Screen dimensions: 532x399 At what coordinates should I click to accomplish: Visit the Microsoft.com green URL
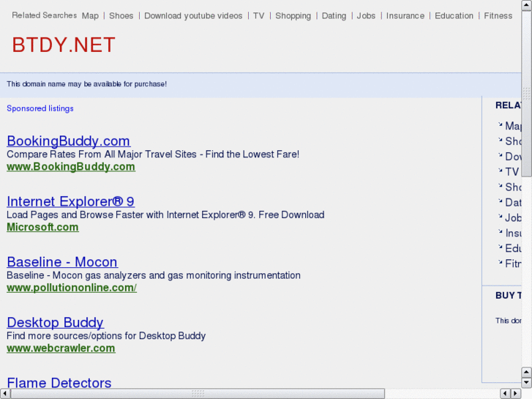pos(42,227)
